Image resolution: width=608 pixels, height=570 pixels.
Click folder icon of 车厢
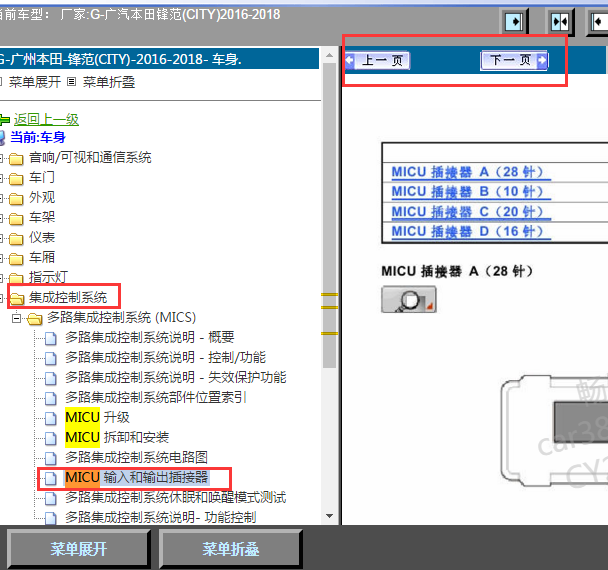pos(16,258)
